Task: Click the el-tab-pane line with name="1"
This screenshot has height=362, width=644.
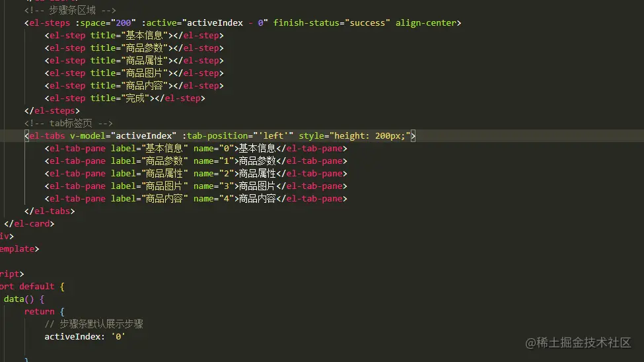Action: click(x=196, y=161)
